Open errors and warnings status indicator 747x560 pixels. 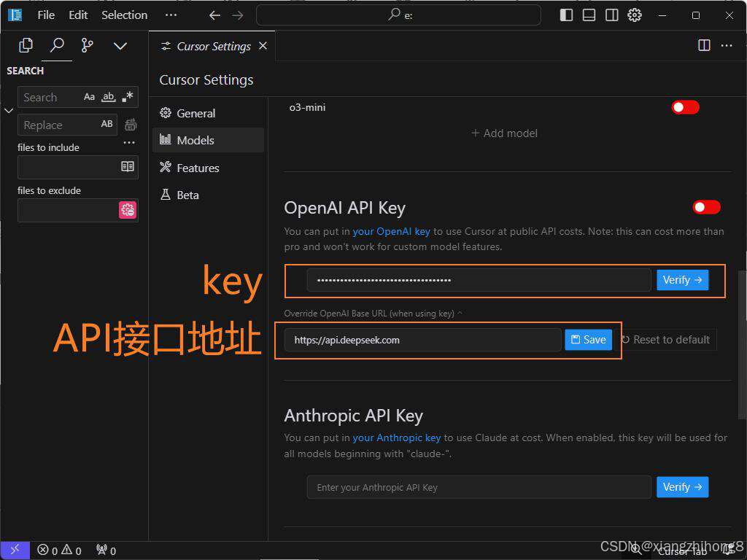(60, 551)
